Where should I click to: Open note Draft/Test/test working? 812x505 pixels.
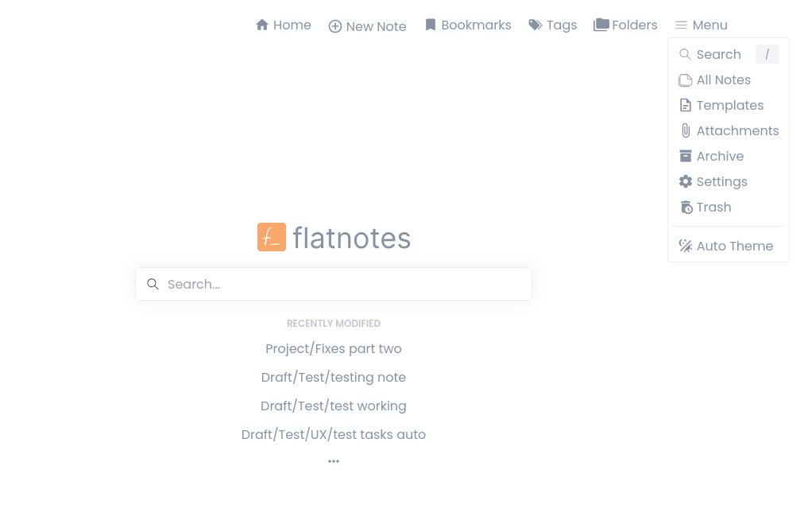click(334, 406)
